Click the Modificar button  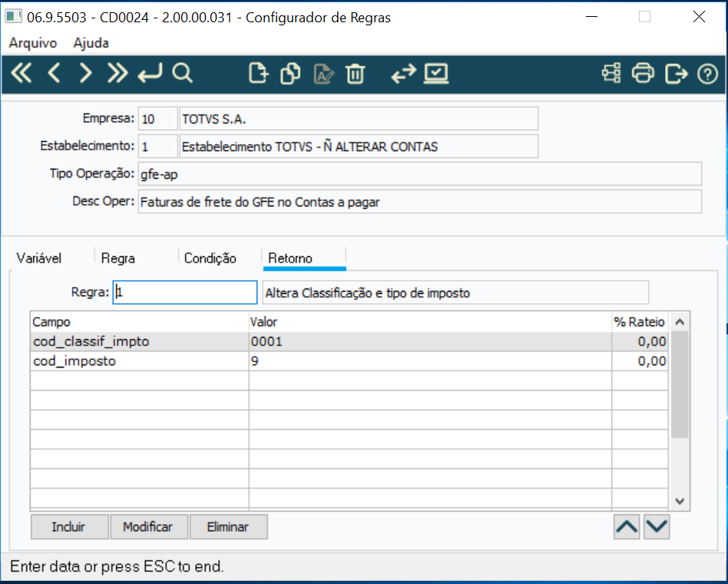point(149,526)
